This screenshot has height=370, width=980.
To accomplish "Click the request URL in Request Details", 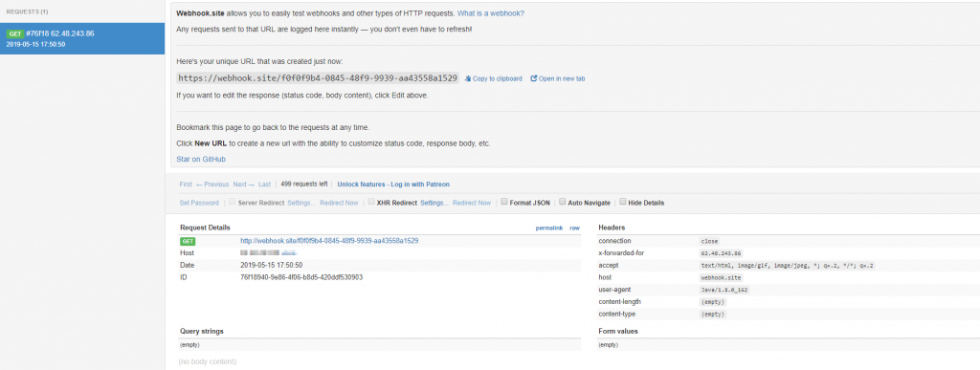I will pos(329,240).
